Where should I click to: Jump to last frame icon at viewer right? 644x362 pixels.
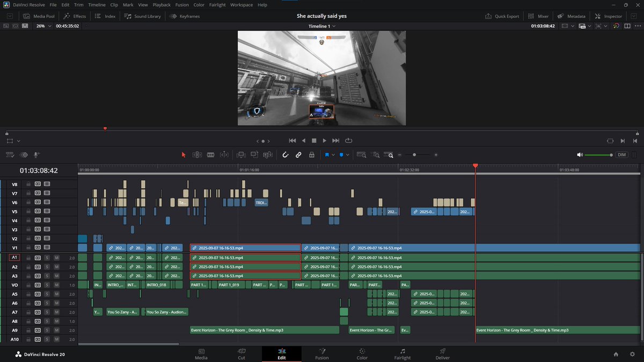coord(635,141)
